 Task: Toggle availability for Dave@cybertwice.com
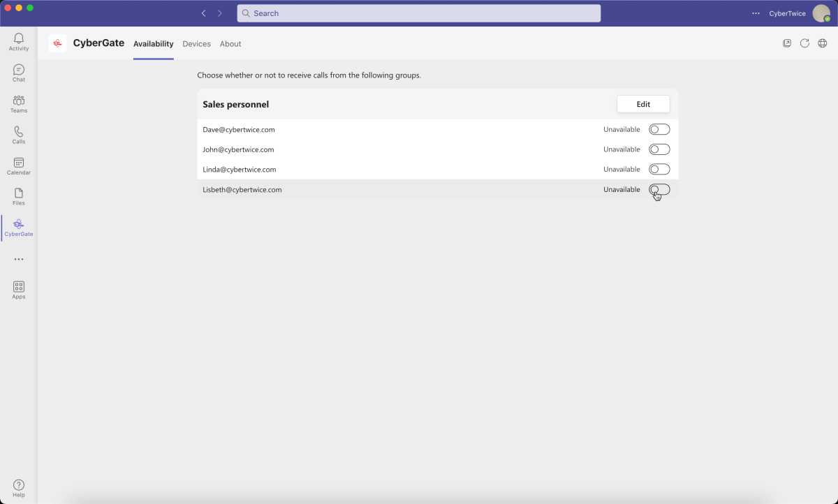[x=659, y=129]
